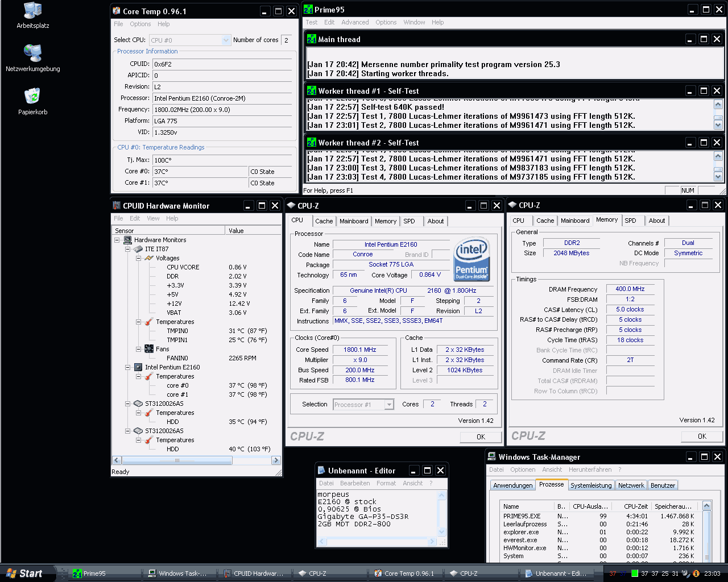Collapse the second ST3120026AS drive node
This screenshot has height=582, width=728.
tap(128, 431)
